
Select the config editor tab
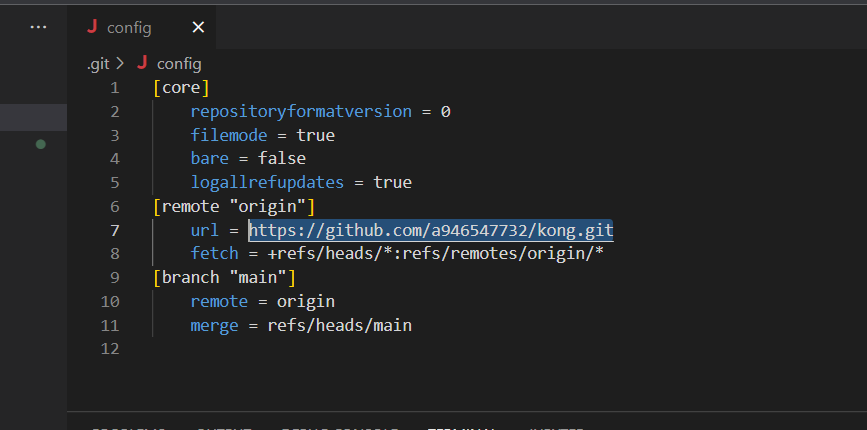130,28
